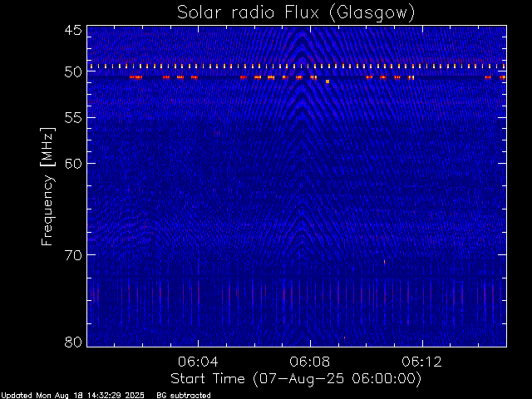Click the 60 frequency tick label
Viewport: 532px width, 399px height.
pyautogui.click(x=73, y=164)
